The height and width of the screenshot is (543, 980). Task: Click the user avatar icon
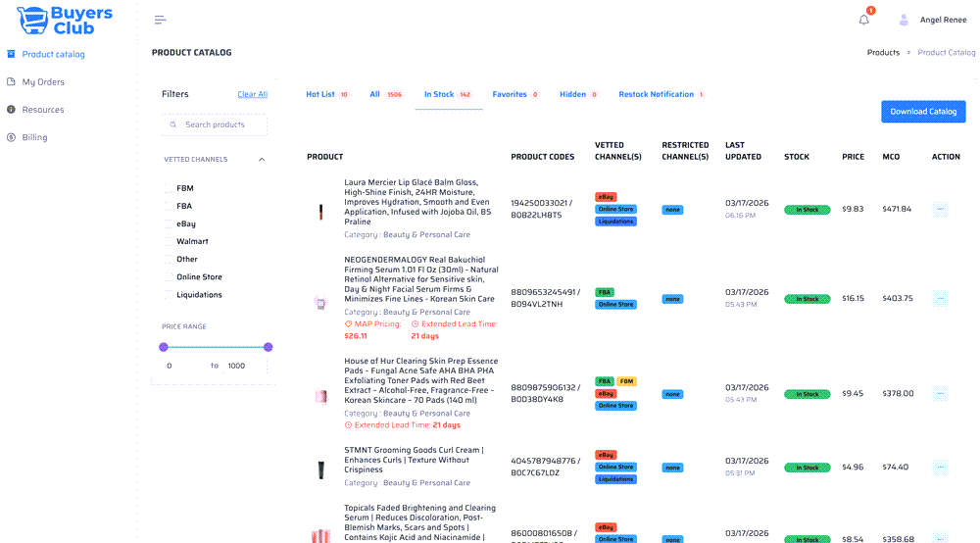coord(904,20)
